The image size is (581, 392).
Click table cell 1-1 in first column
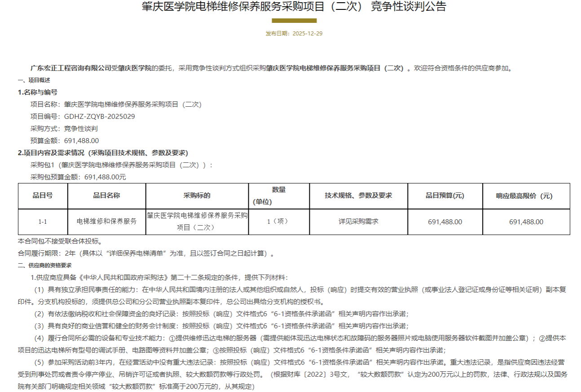click(43, 222)
